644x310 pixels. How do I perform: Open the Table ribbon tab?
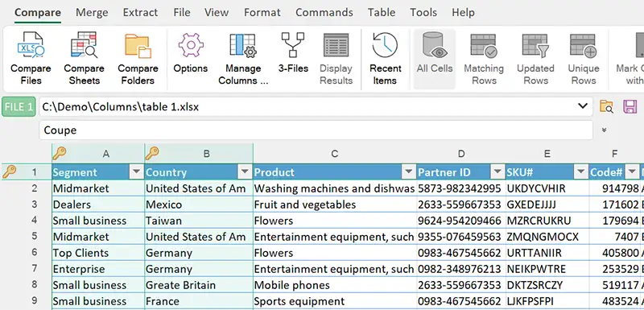coord(382,13)
